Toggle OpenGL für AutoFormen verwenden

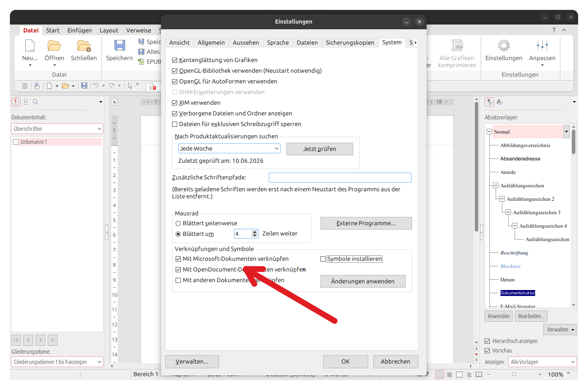tap(175, 81)
